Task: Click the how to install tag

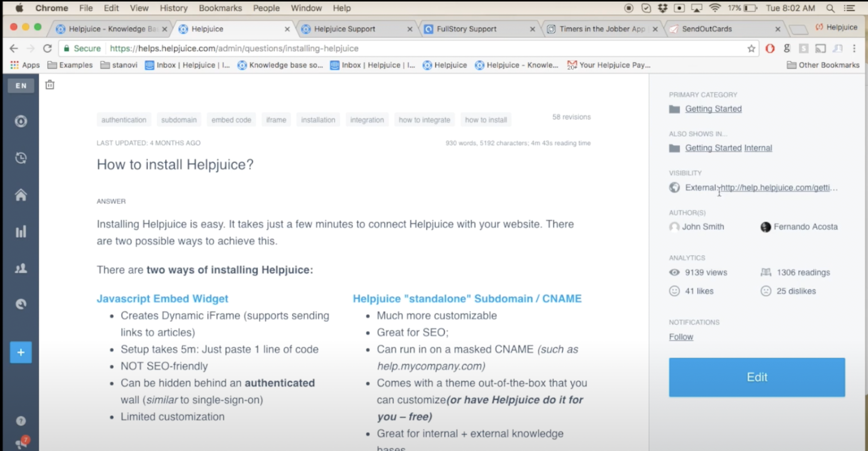Action: pos(486,120)
